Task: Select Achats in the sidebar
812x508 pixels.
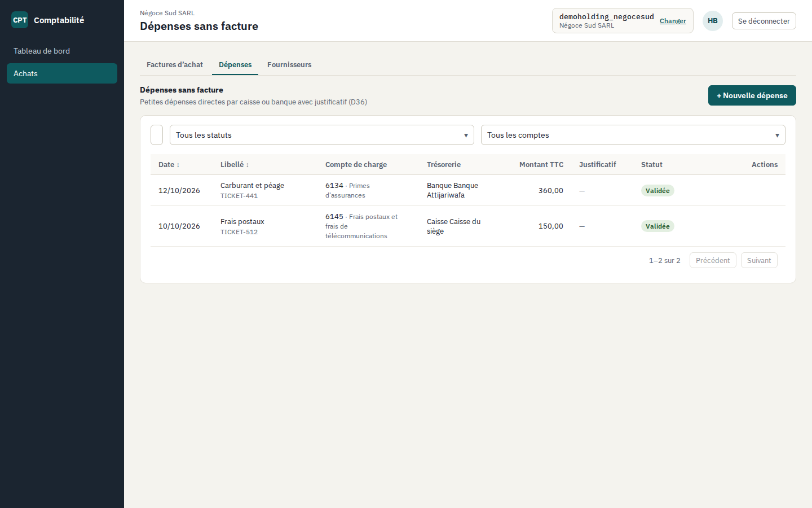Action: [62, 73]
